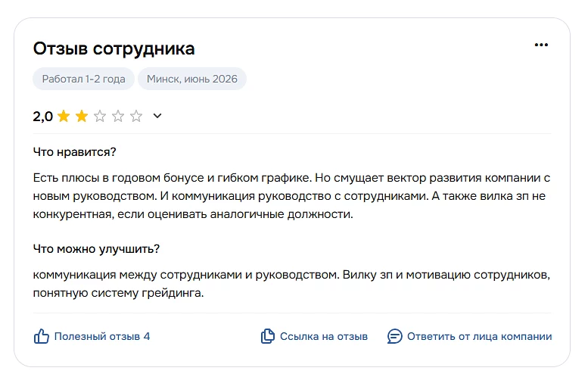Click the Отзыв сотрудника heading
Image resolution: width=588 pixels, height=377 pixels.
click(114, 48)
